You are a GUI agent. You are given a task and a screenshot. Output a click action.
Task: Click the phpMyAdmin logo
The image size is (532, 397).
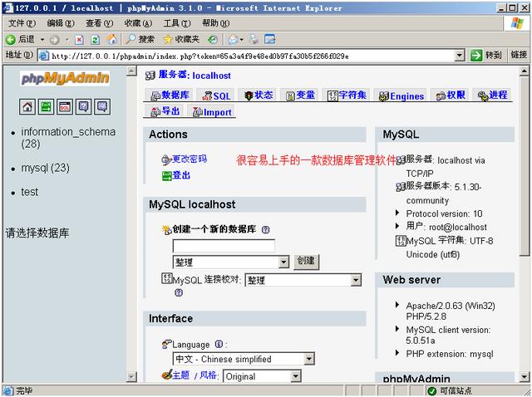tap(65, 78)
